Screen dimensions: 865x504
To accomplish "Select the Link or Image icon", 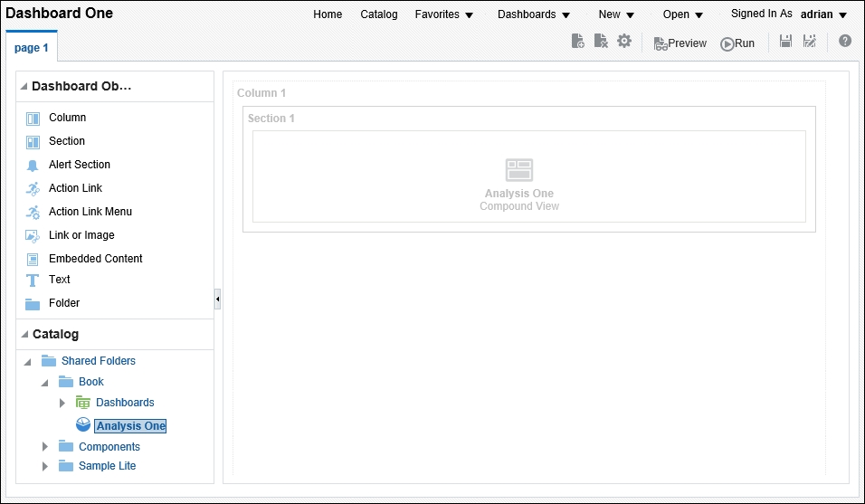I will click(x=33, y=236).
